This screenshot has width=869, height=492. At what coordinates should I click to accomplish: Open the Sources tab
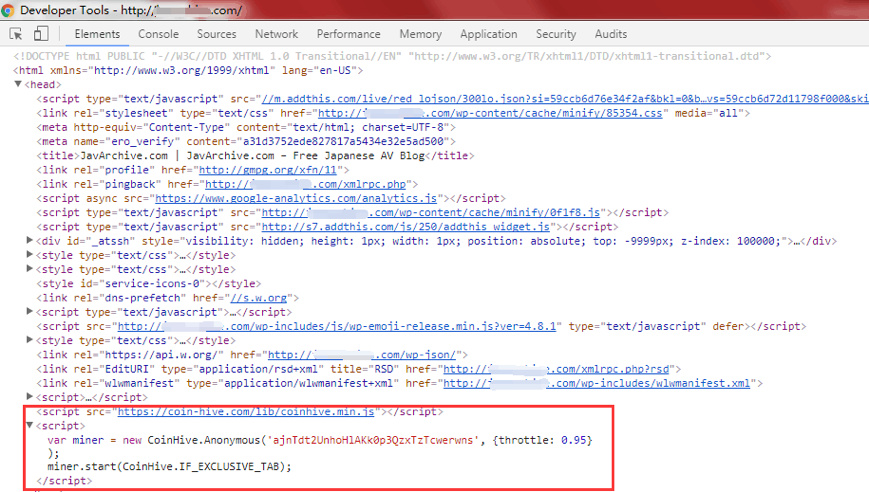(217, 34)
